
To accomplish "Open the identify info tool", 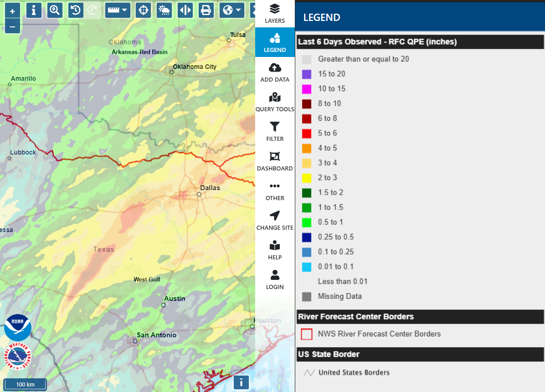I will point(34,10).
